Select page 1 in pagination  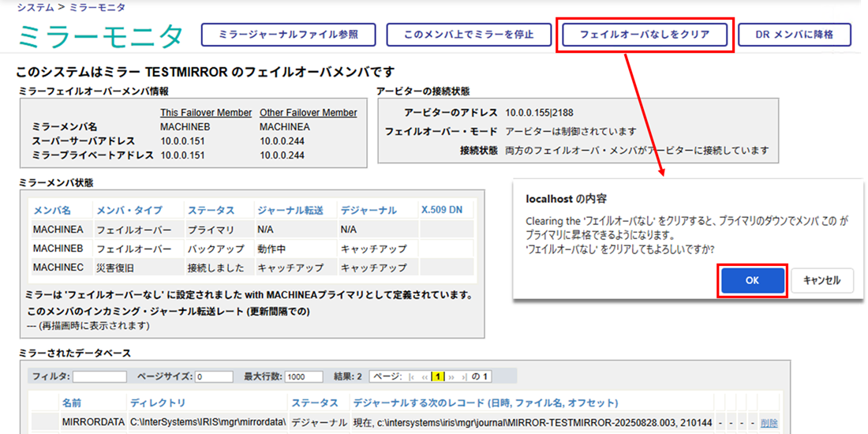pos(436,377)
